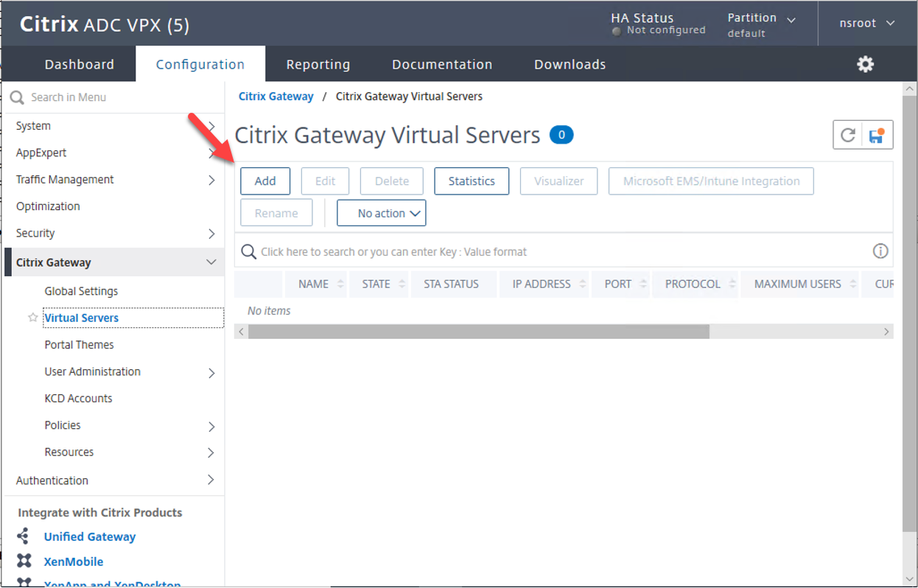Collapse the Citrix Gateway section chevron
The height and width of the screenshot is (588, 918).
click(211, 262)
